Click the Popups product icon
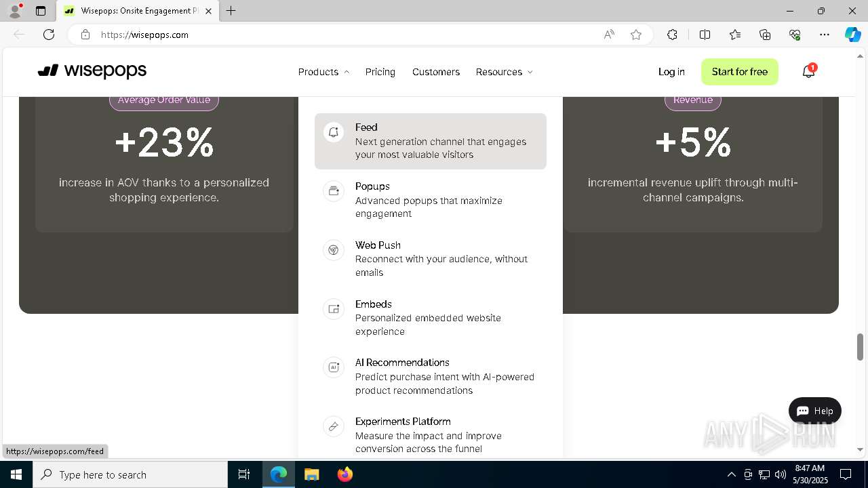This screenshot has width=868, height=488. click(334, 191)
